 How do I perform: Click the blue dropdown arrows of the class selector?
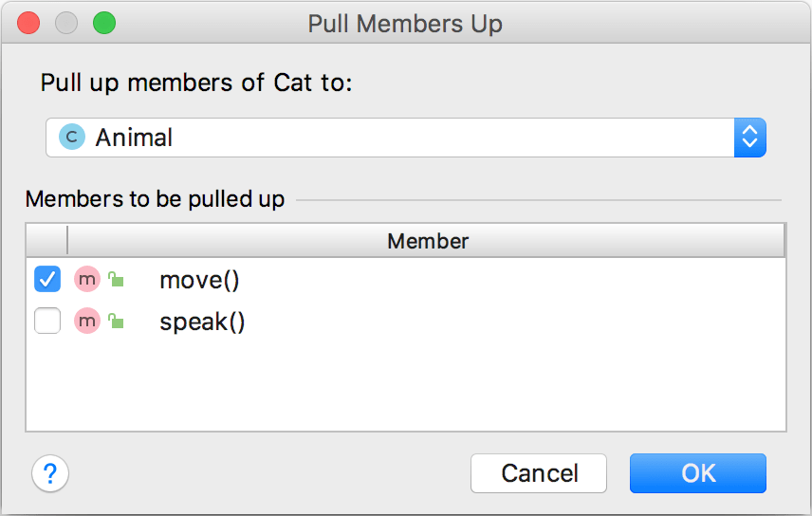click(749, 138)
